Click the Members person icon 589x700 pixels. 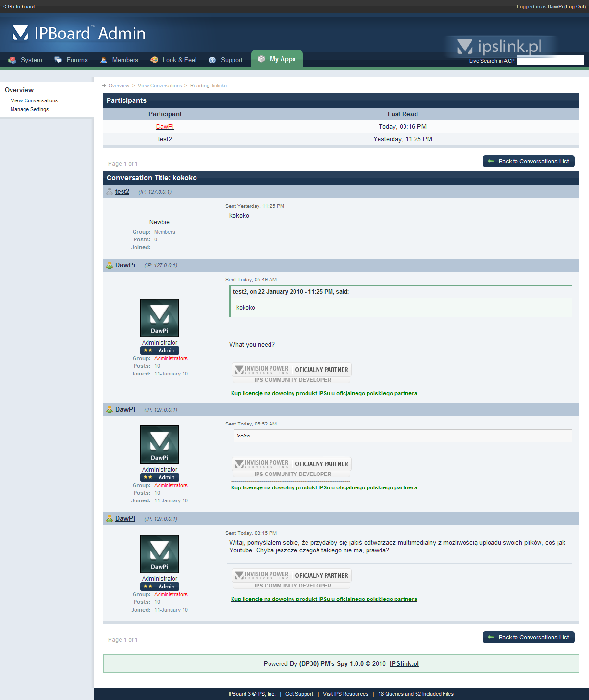click(104, 60)
